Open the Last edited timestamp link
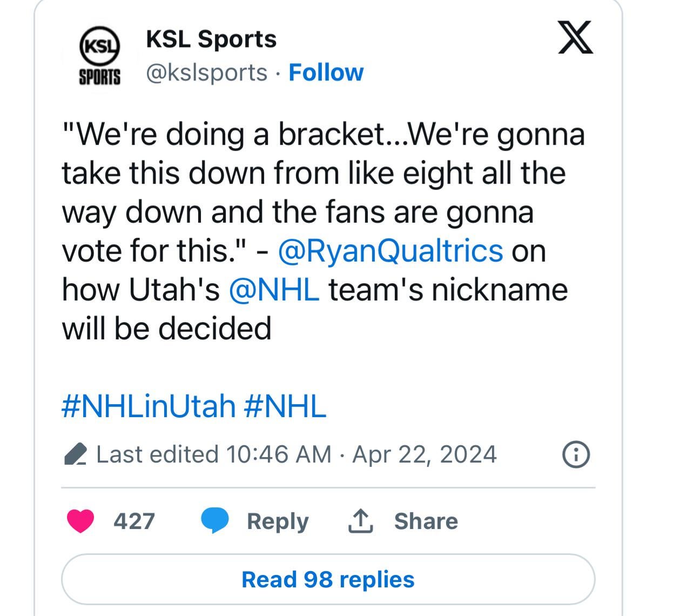The height and width of the screenshot is (616, 693). pos(296,454)
